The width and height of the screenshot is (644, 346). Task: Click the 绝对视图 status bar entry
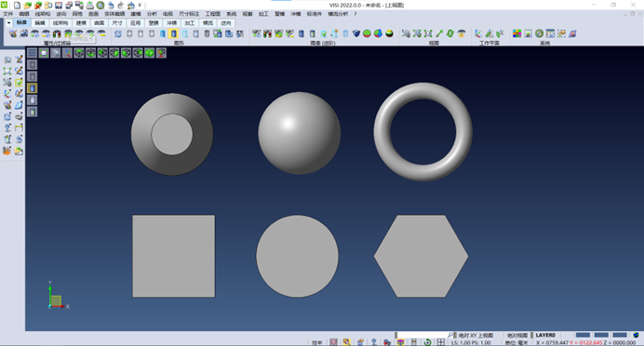click(517, 336)
